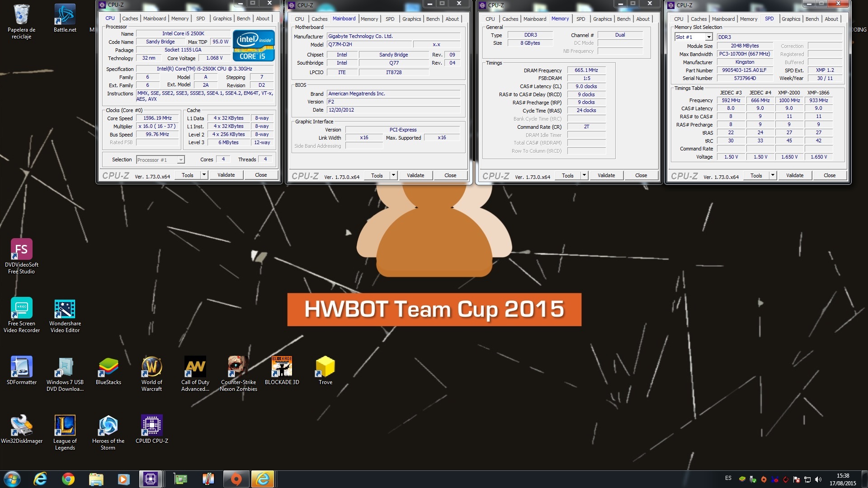
Task: Launch BlueStacks from the desktop
Action: click(108, 371)
